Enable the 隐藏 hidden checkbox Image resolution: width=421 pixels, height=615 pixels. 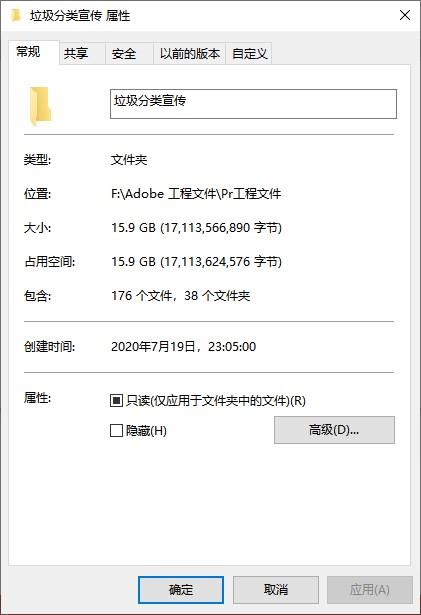[x=116, y=430]
